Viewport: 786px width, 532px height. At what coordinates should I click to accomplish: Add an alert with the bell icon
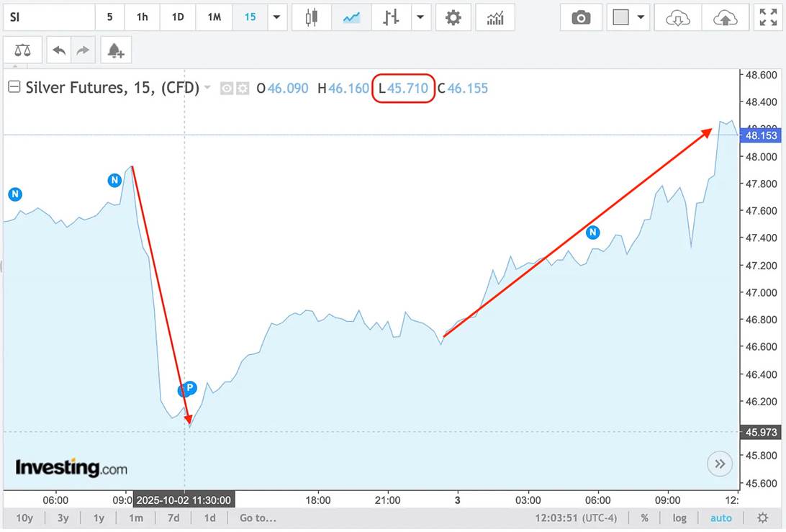[x=115, y=50]
